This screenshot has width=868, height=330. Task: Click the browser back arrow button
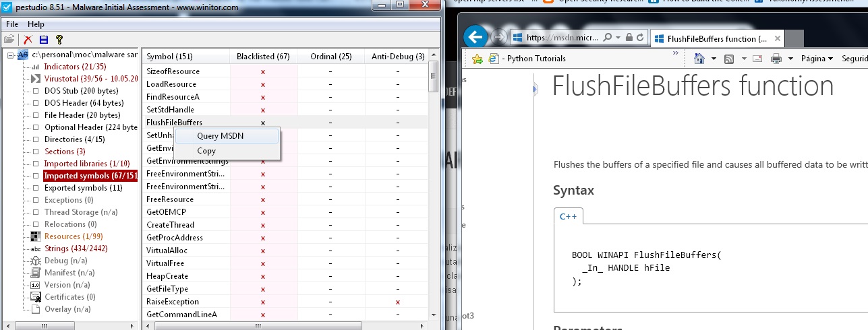coord(475,36)
